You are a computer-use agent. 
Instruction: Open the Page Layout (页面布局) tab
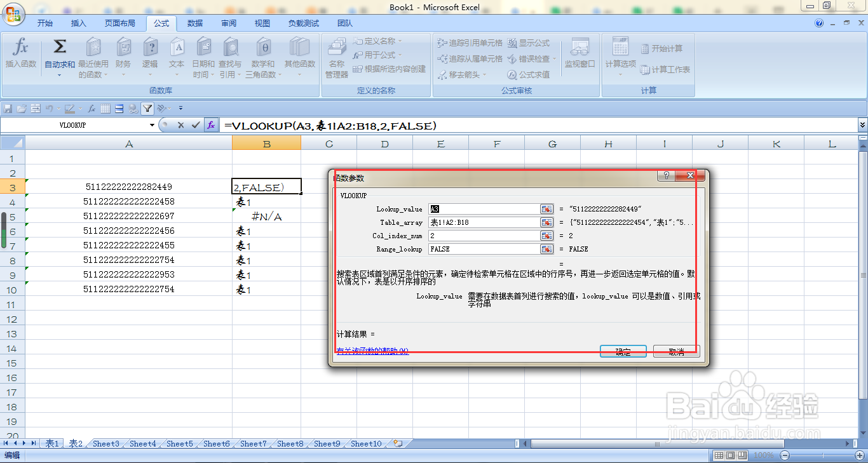coord(119,23)
